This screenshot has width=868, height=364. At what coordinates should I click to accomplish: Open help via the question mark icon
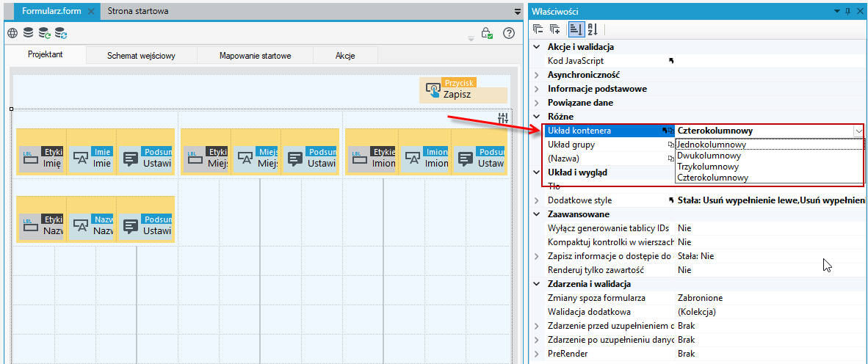tap(509, 33)
